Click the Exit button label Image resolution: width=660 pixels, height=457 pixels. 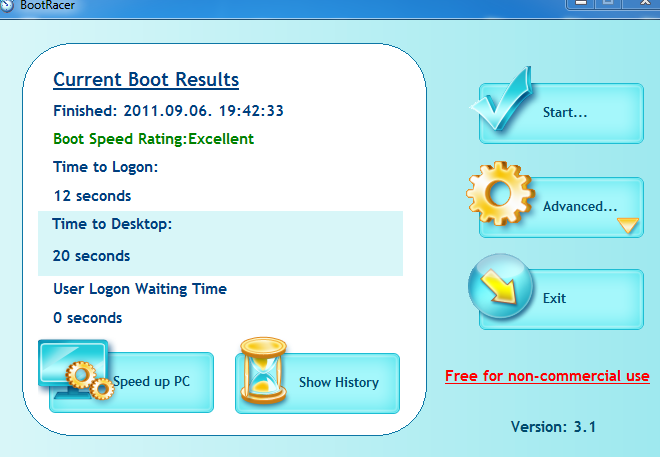pos(554,298)
